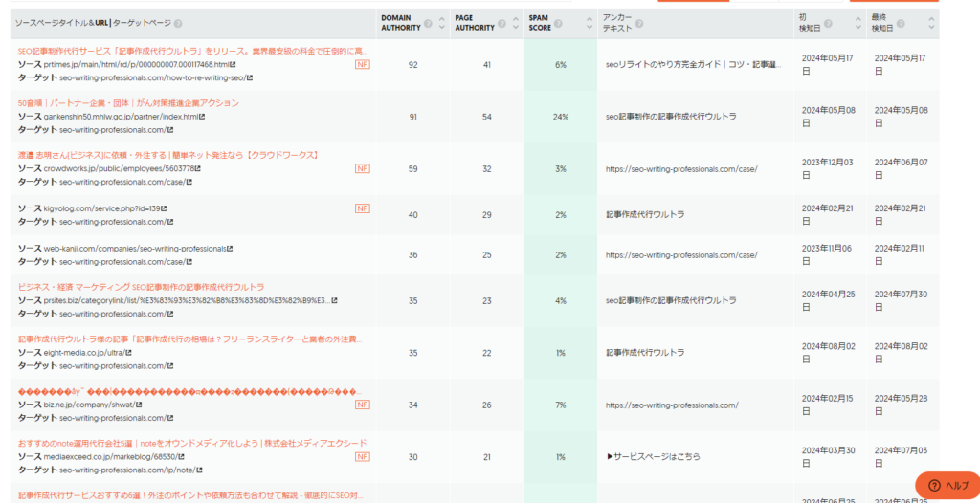Open external link icon for prtimes.jp source URL

pyautogui.click(x=234, y=64)
